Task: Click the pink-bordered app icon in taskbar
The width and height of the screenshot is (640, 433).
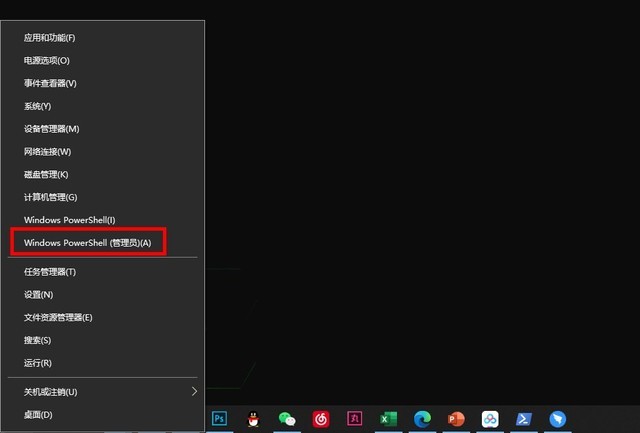Action: 354,419
